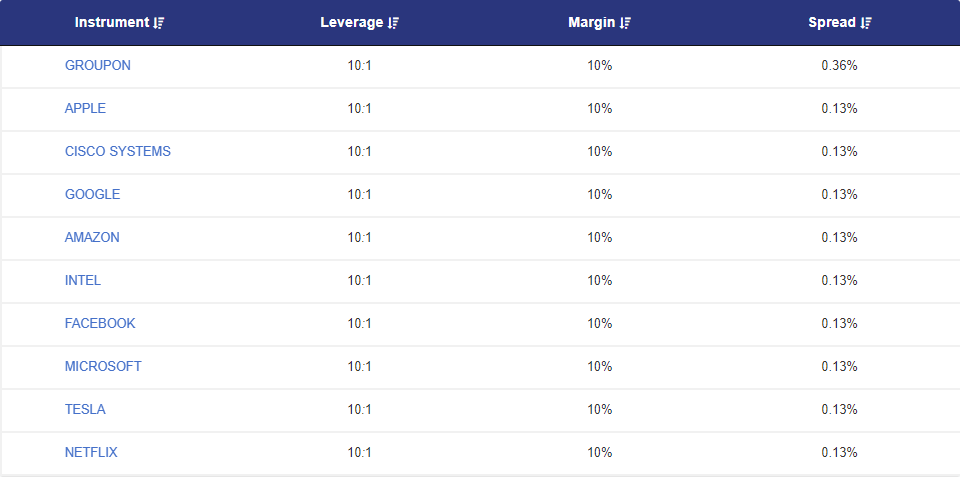Click the sort icon beside Spread
The image size is (960, 477).
tap(866, 23)
